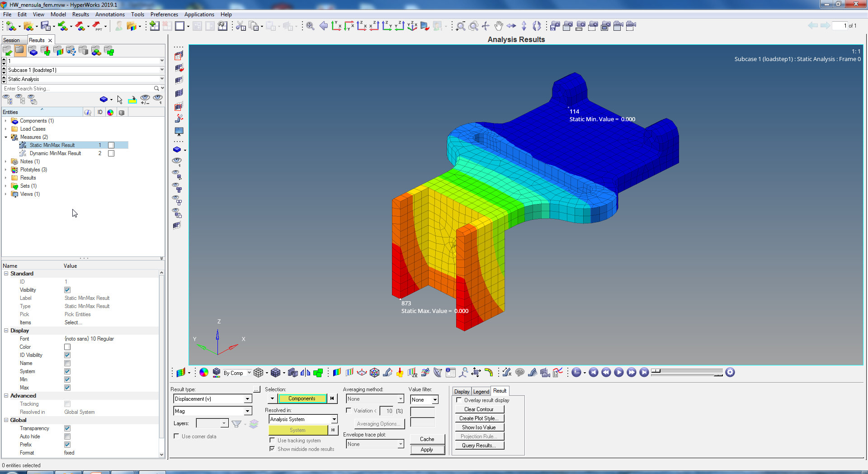Click the Apply button
Viewport: 868px width, 474px height.
coord(427,450)
